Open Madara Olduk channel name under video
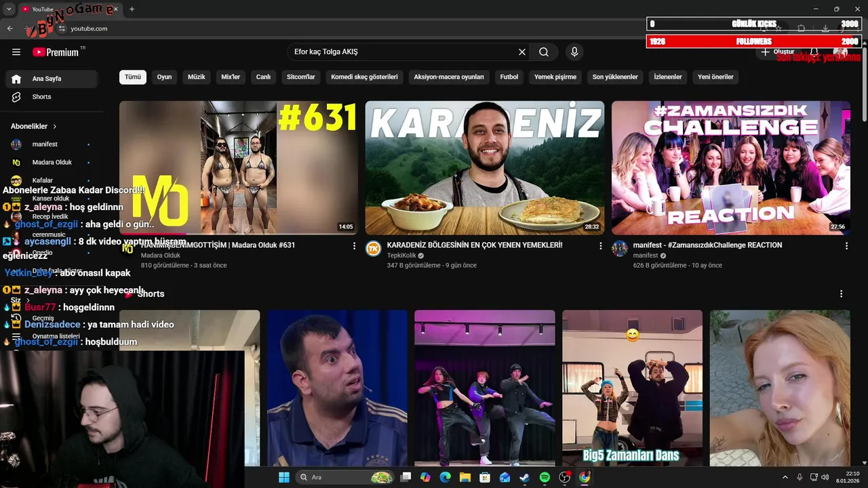 point(161,256)
